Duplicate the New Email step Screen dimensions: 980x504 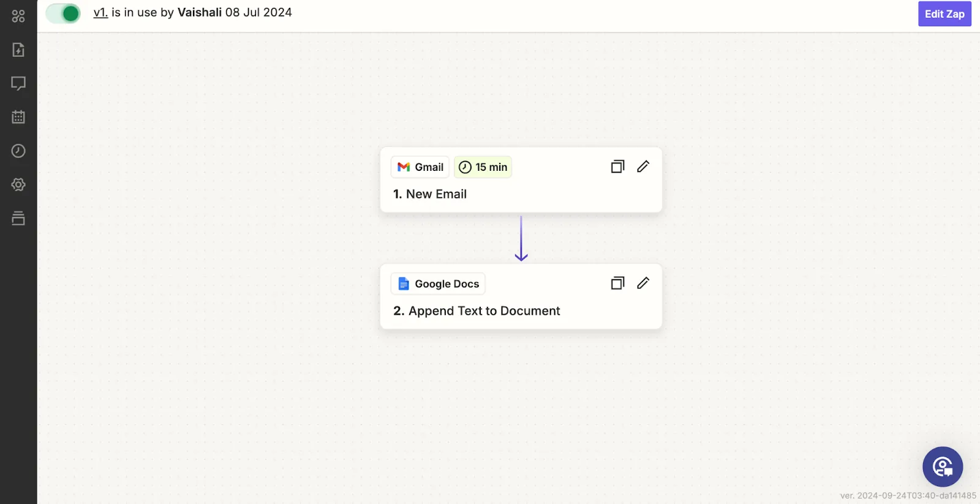tap(617, 167)
